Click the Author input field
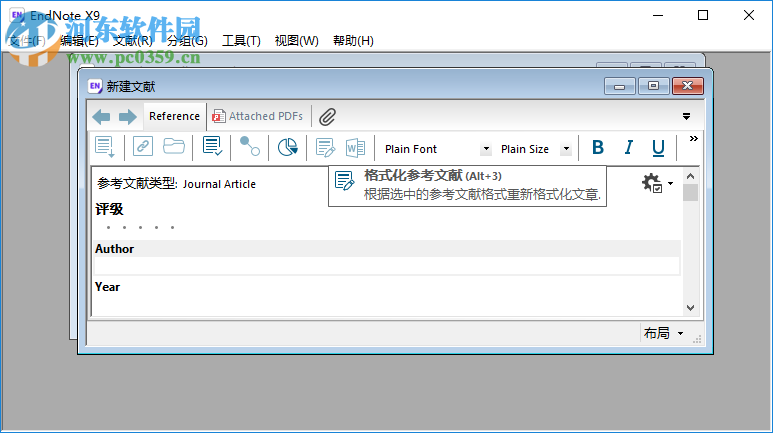Viewport: 773px width, 433px height. click(387, 266)
